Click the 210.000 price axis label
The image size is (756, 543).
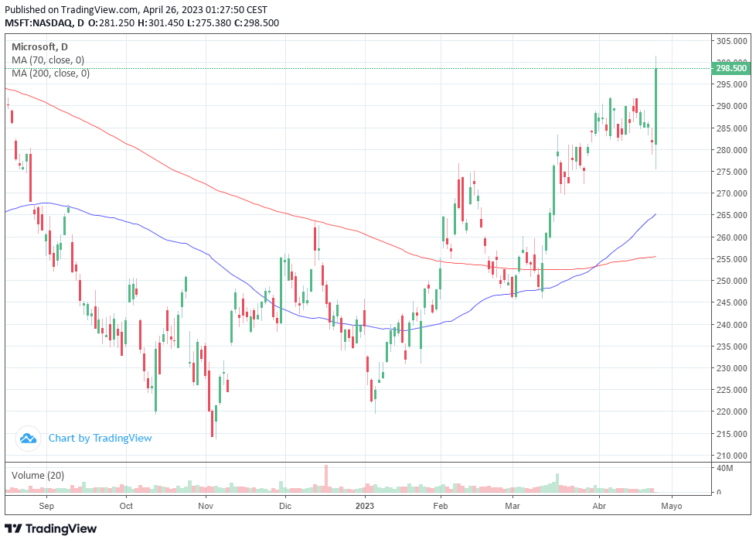click(x=731, y=456)
